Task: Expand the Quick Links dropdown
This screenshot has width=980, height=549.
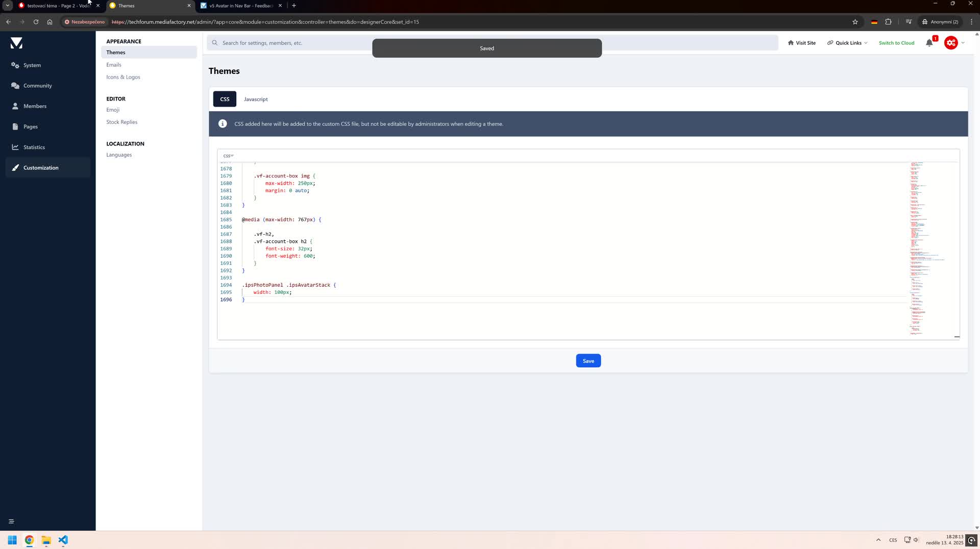Action: pos(847,43)
